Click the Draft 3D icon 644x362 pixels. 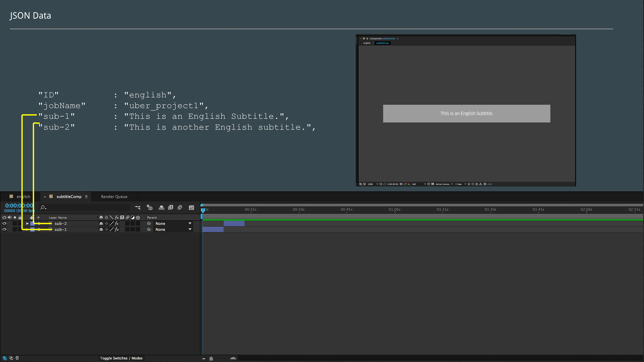tap(149, 207)
